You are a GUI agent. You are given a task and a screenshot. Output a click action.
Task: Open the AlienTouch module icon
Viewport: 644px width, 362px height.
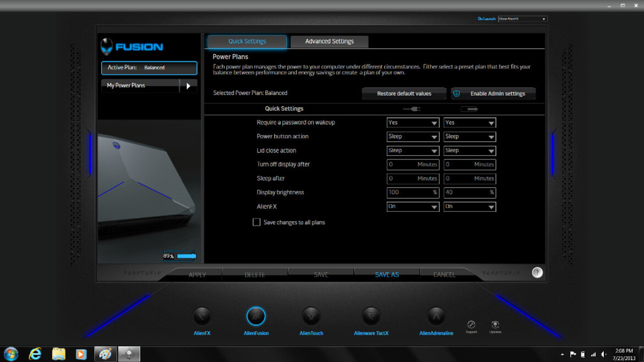pos(311,316)
